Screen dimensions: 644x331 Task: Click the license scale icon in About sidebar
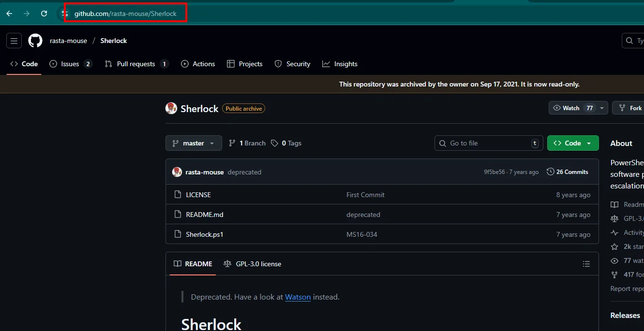point(614,218)
